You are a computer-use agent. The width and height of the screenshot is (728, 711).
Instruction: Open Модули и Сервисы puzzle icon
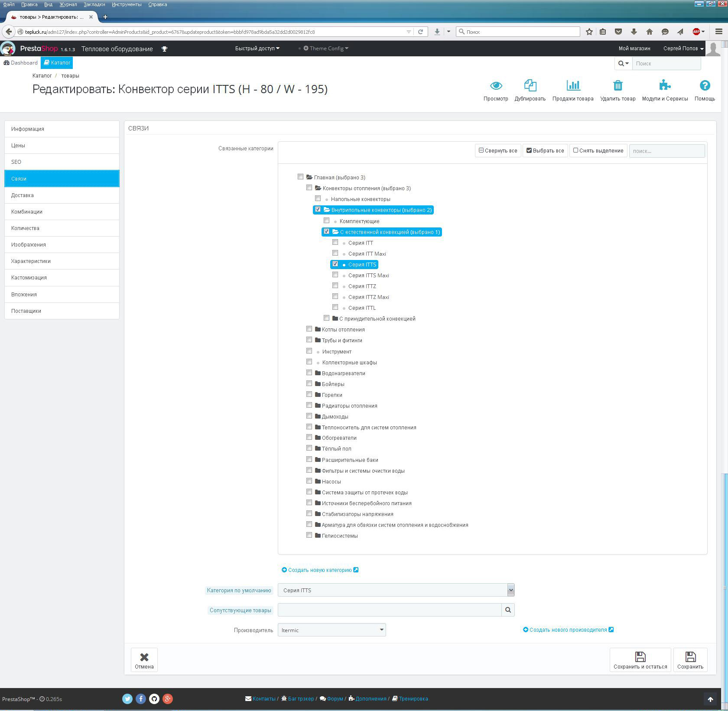(665, 85)
